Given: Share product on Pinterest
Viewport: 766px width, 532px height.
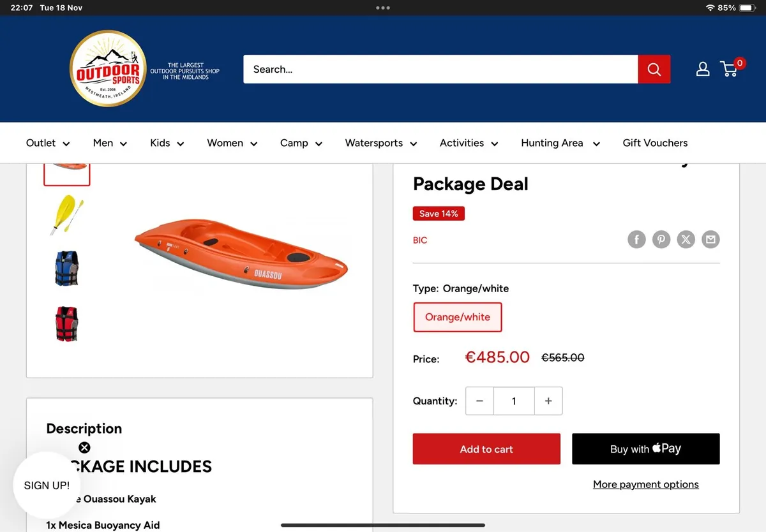Looking at the screenshot, I should click(x=661, y=239).
